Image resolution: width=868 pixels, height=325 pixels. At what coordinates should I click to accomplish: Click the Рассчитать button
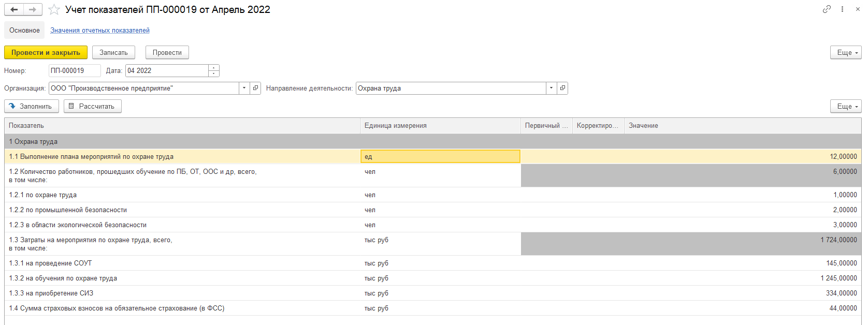(92, 106)
